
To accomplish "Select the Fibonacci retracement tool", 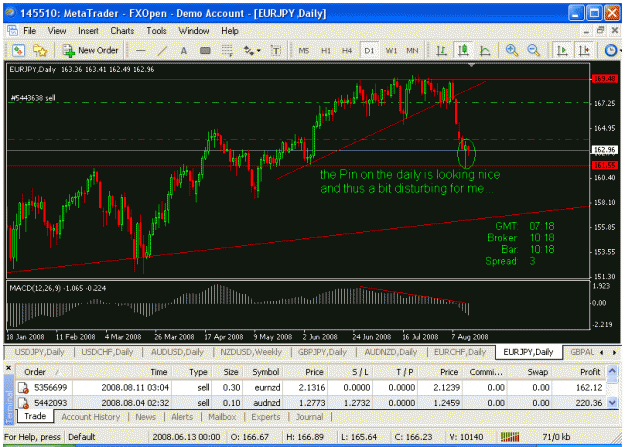I will pyautogui.click(x=227, y=51).
